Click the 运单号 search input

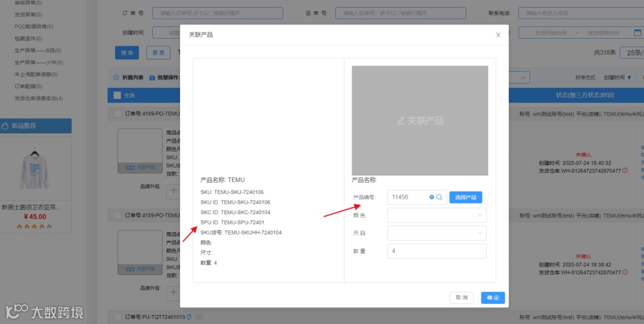tap(401, 13)
